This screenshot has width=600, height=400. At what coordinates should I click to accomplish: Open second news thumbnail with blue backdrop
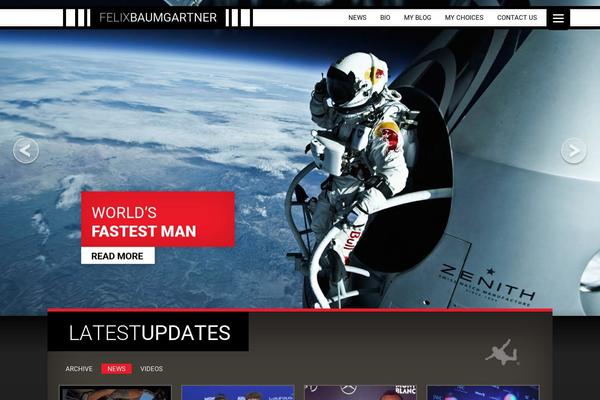click(238, 392)
